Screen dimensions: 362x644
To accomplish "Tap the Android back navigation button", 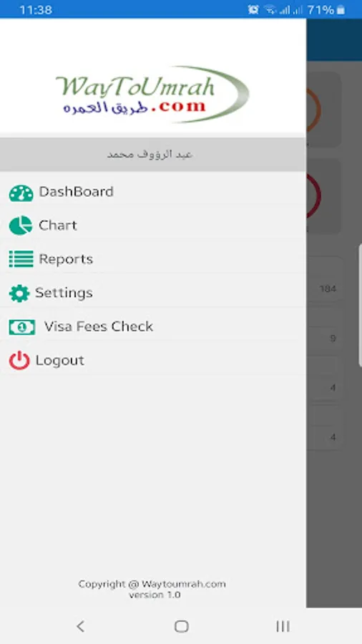I will click(80, 626).
